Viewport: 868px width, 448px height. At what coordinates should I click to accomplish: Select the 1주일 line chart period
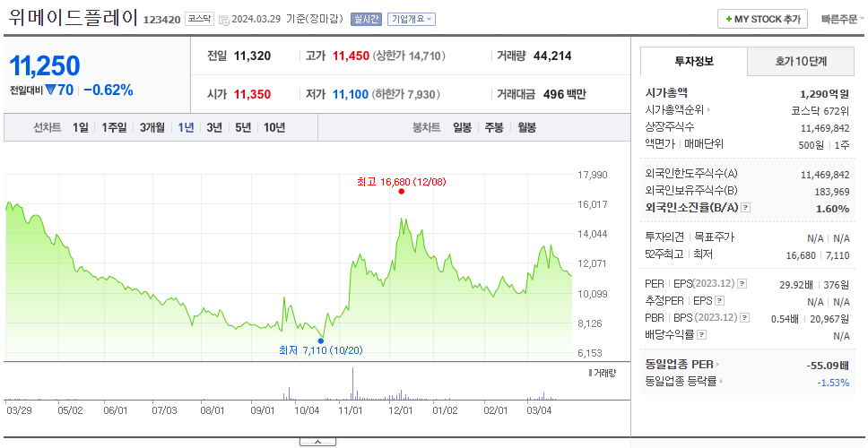pos(114,128)
